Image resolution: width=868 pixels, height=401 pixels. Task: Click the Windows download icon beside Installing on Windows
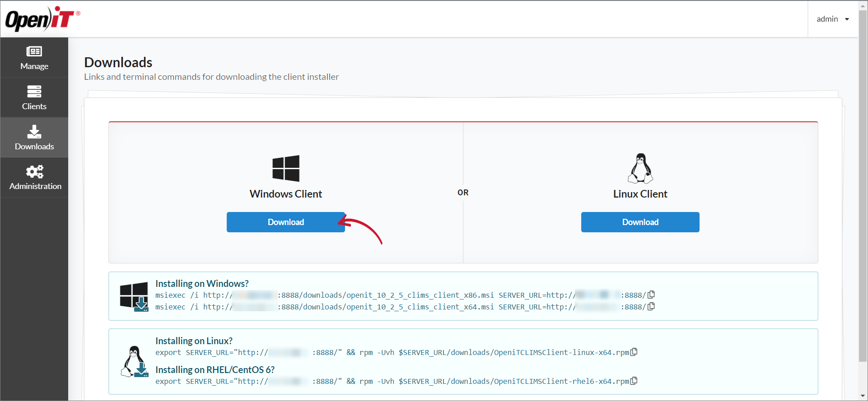(x=134, y=296)
